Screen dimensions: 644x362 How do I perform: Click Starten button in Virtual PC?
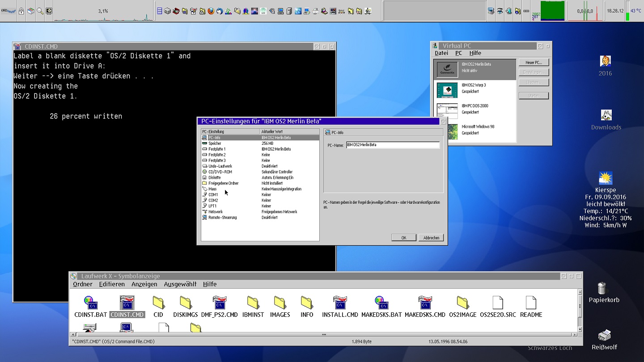(534, 96)
